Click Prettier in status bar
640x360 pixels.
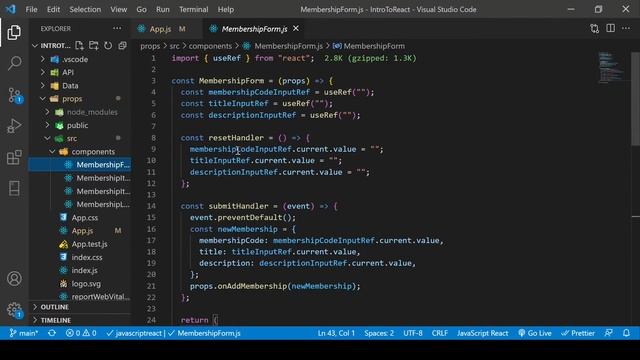(x=578, y=333)
